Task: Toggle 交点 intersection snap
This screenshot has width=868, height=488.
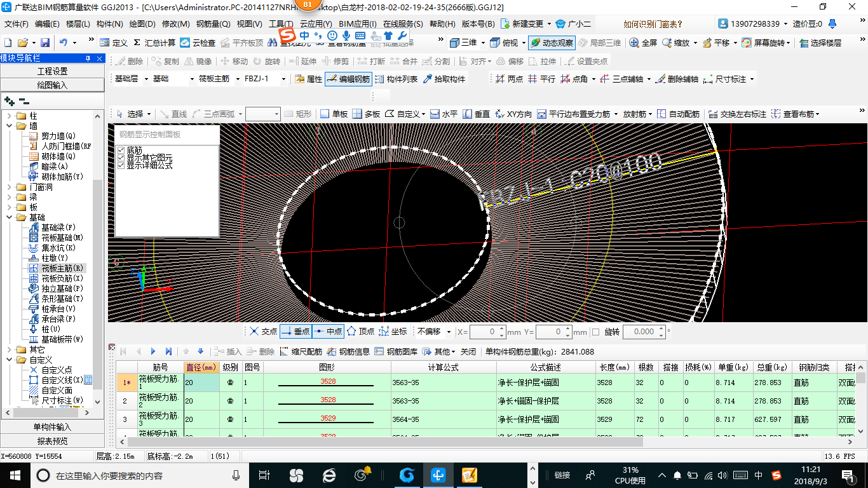Action: pos(263,332)
